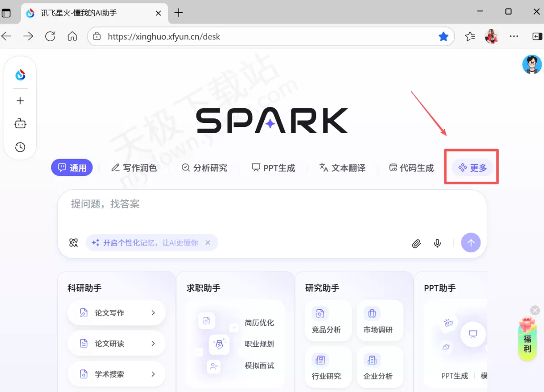Start voice input with microphone icon
544x392 pixels.
[x=437, y=243]
